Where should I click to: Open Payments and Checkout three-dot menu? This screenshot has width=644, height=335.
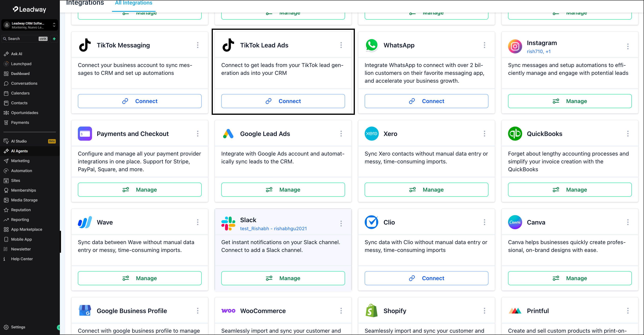tap(198, 134)
